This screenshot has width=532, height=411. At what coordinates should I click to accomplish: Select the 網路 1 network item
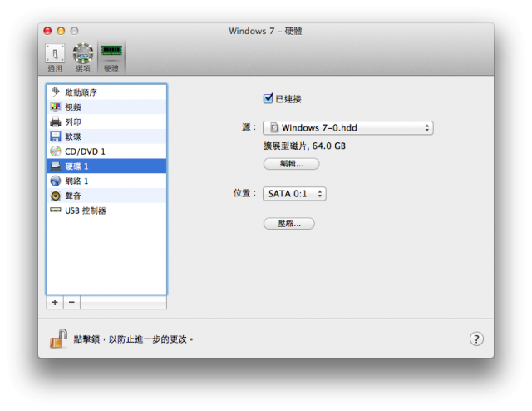point(106,181)
